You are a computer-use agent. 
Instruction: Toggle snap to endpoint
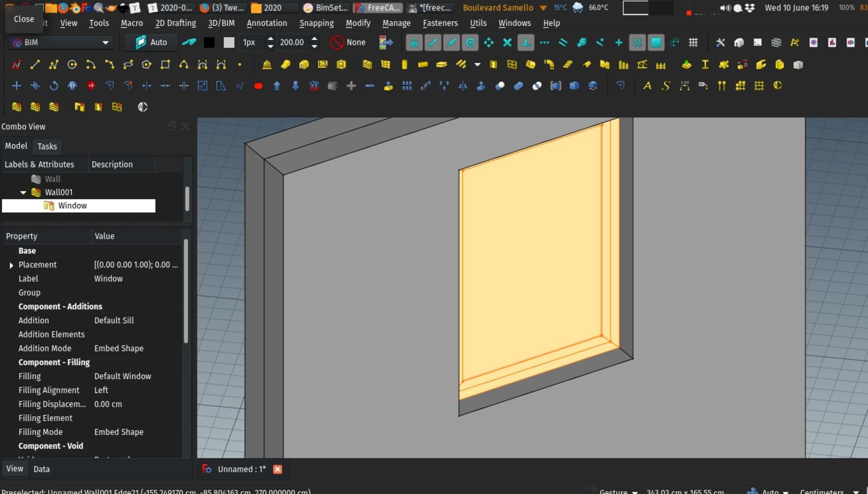[433, 42]
